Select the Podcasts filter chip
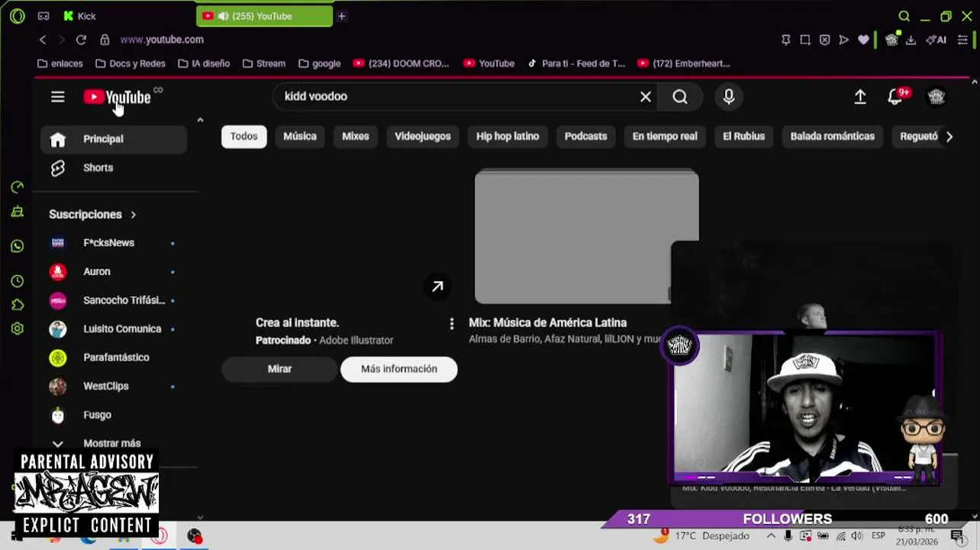Image resolution: width=980 pixels, height=550 pixels. (x=585, y=137)
